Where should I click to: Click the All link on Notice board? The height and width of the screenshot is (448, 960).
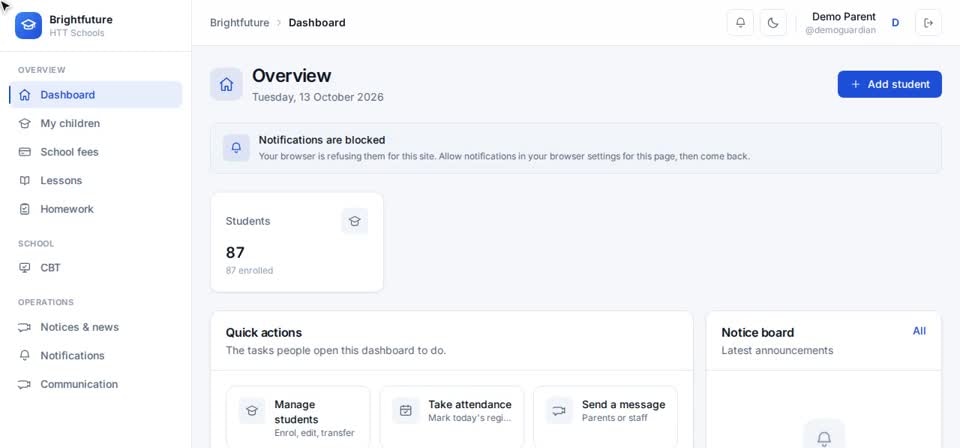click(919, 331)
